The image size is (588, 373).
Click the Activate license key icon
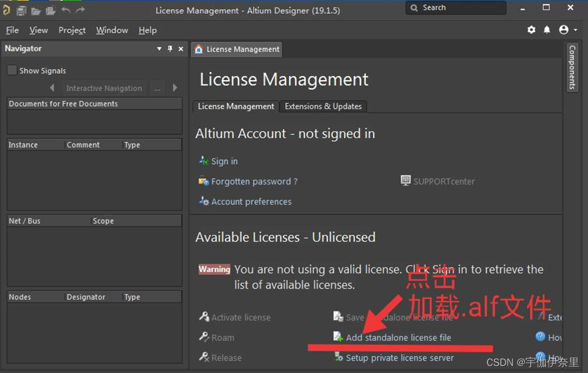coord(204,317)
